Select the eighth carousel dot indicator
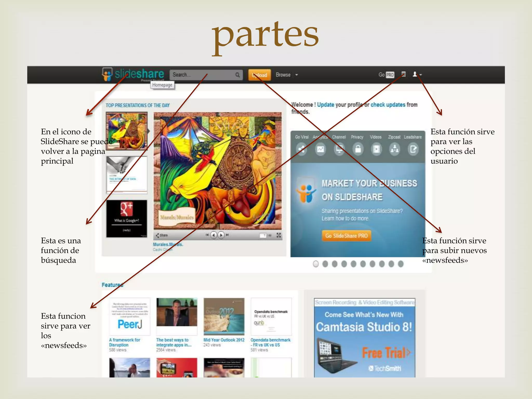The height and width of the screenshot is (399, 532). pos(382,264)
